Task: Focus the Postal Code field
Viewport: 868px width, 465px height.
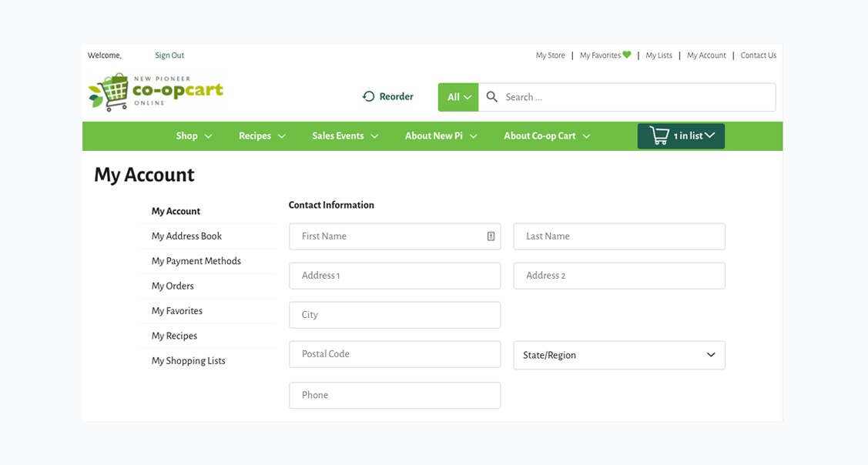Action: point(394,354)
